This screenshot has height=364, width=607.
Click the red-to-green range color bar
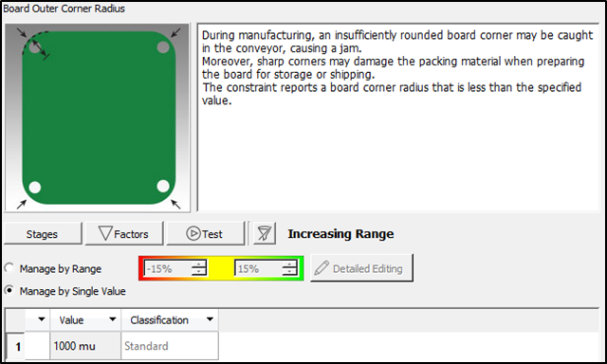pos(221,268)
